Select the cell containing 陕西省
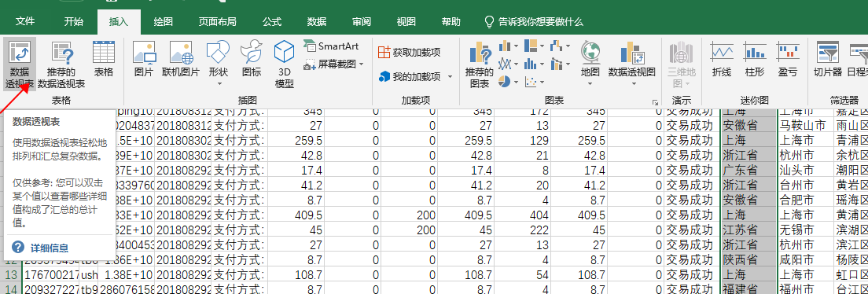Screen dimensions: 868x294 coord(748,259)
